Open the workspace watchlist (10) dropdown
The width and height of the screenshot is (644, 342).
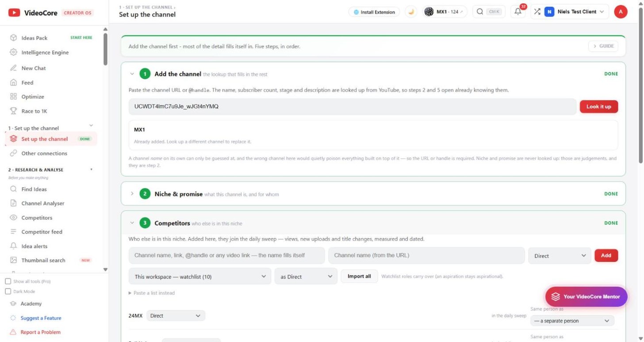tap(200, 277)
